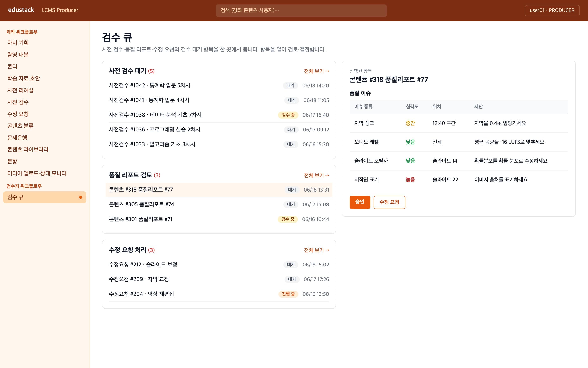Go to 촬영 대본 sidebar item
This screenshot has width=588, height=368.
pyautogui.click(x=45, y=55)
